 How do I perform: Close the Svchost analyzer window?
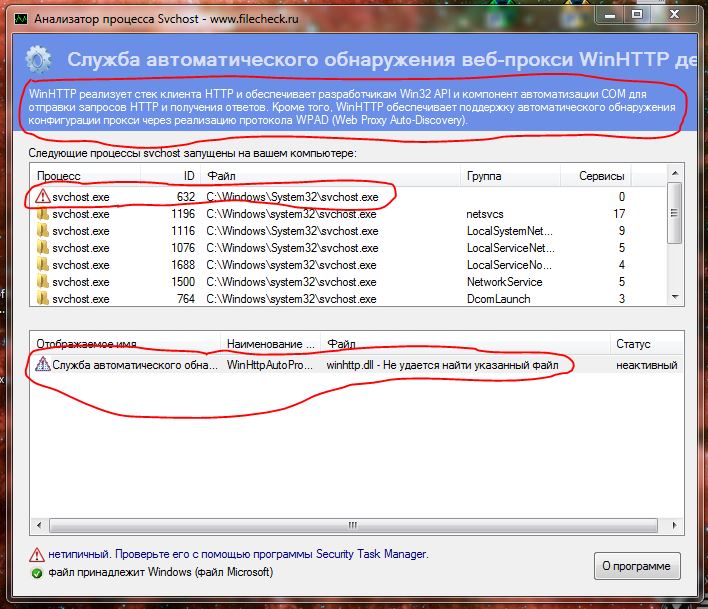674,15
